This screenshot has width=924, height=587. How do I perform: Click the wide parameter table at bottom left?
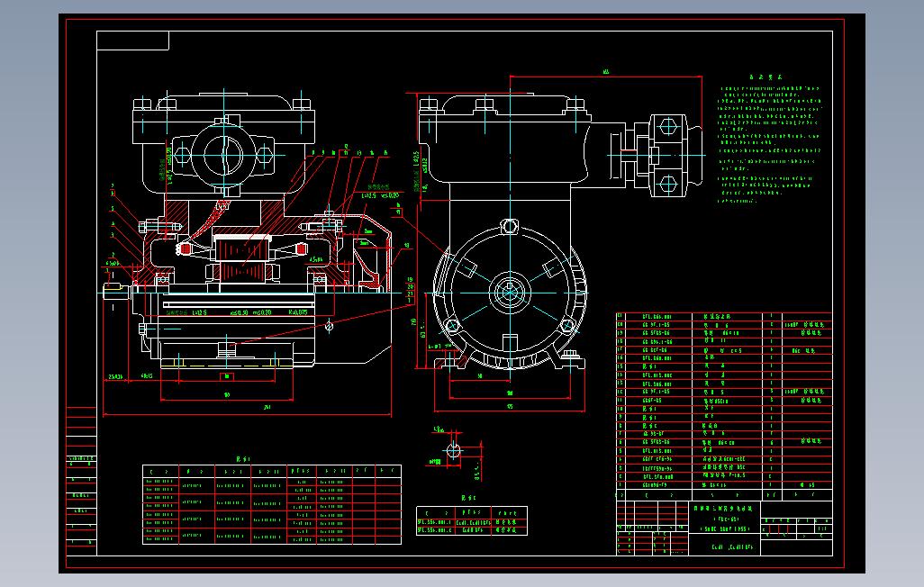tap(272, 504)
